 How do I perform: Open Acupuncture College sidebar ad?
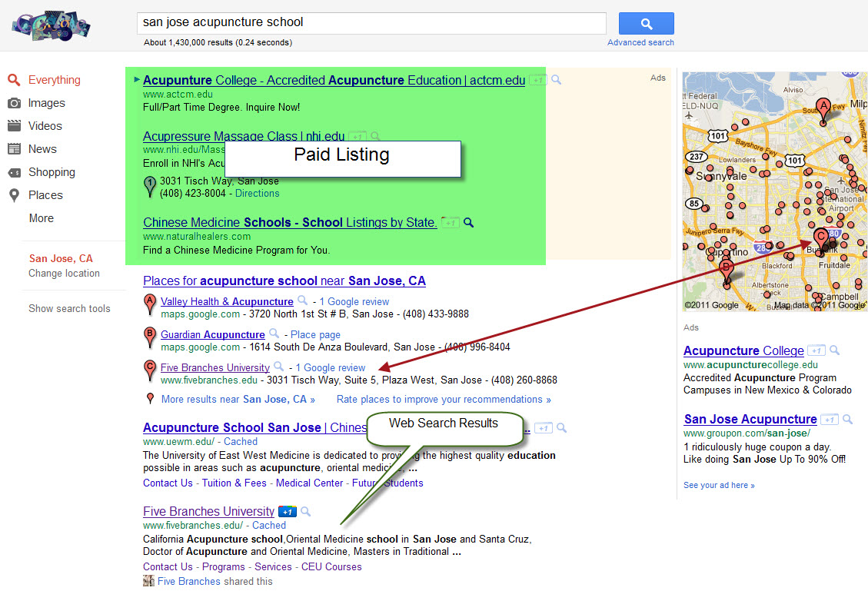click(743, 351)
